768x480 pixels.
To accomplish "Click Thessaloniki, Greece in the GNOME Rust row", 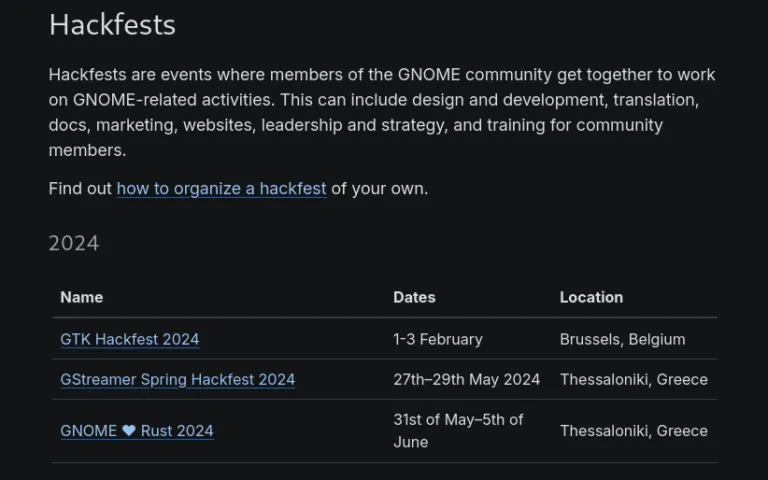I will tap(633, 431).
